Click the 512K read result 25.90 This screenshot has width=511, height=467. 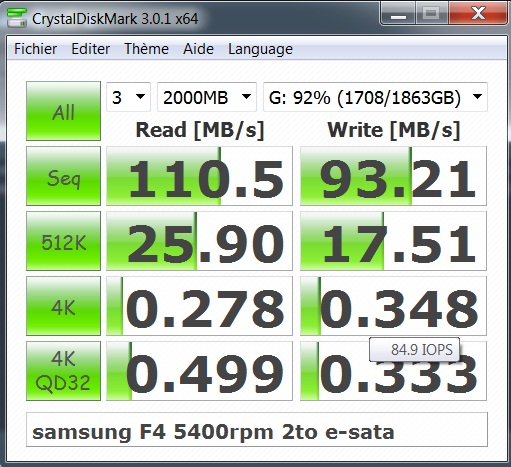199,241
